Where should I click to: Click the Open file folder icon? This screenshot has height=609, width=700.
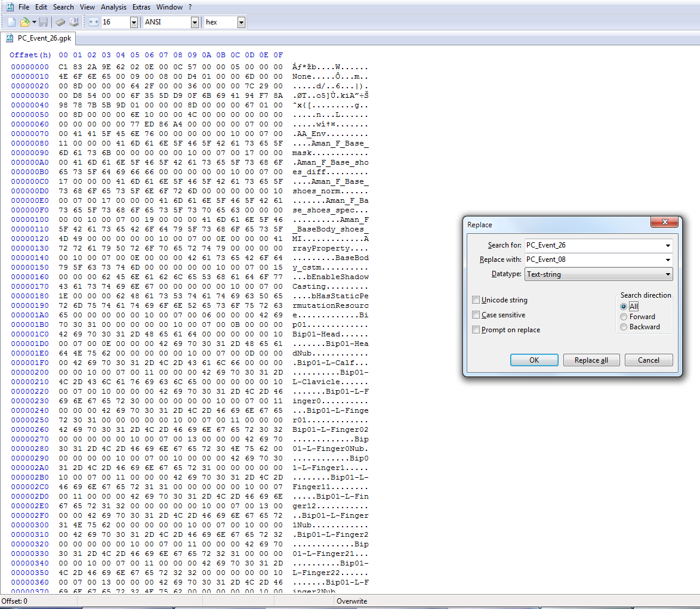coord(24,22)
